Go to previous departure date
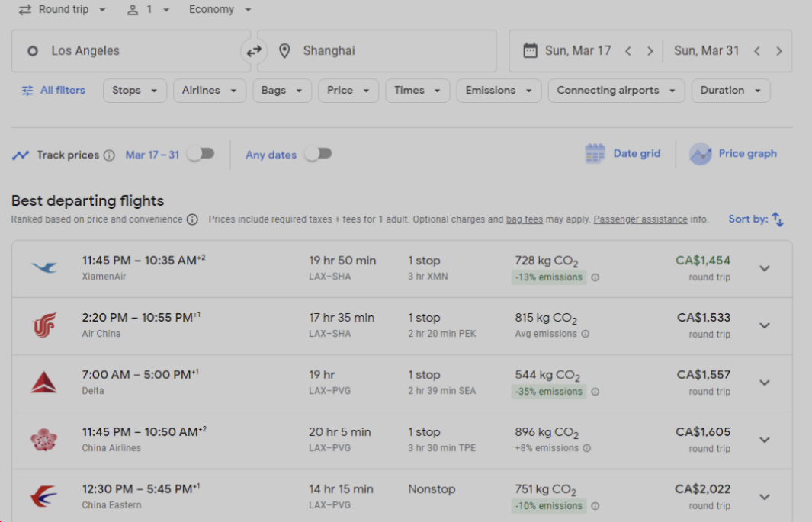812x522 pixels. tap(627, 51)
